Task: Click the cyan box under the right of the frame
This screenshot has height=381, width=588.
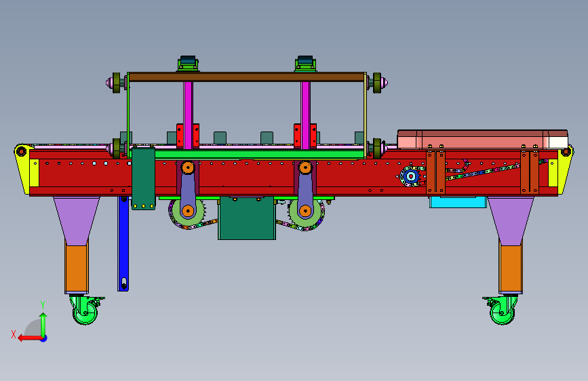Action: click(x=458, y=202)
